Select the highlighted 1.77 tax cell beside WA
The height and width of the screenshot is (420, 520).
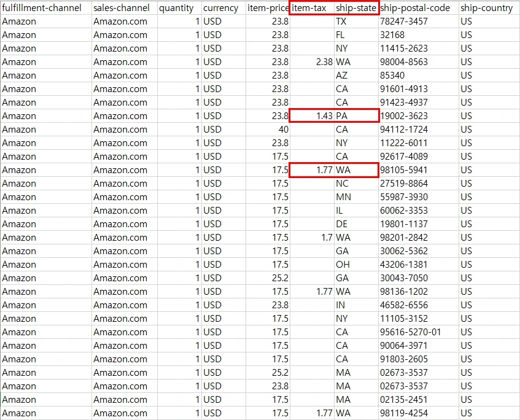(313, 170)
